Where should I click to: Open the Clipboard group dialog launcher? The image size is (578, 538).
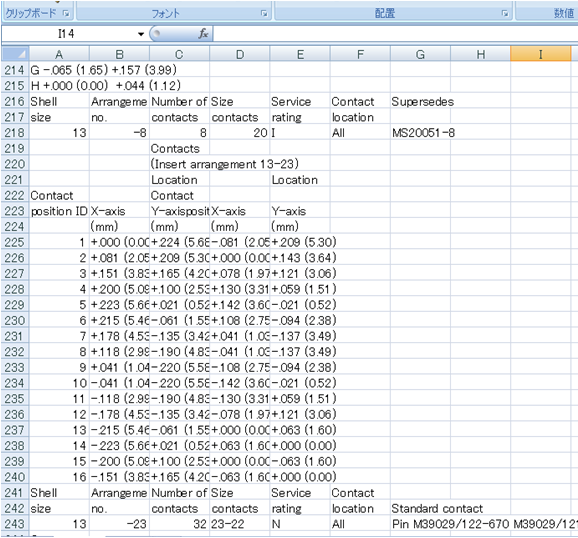[x=66, y=13]
